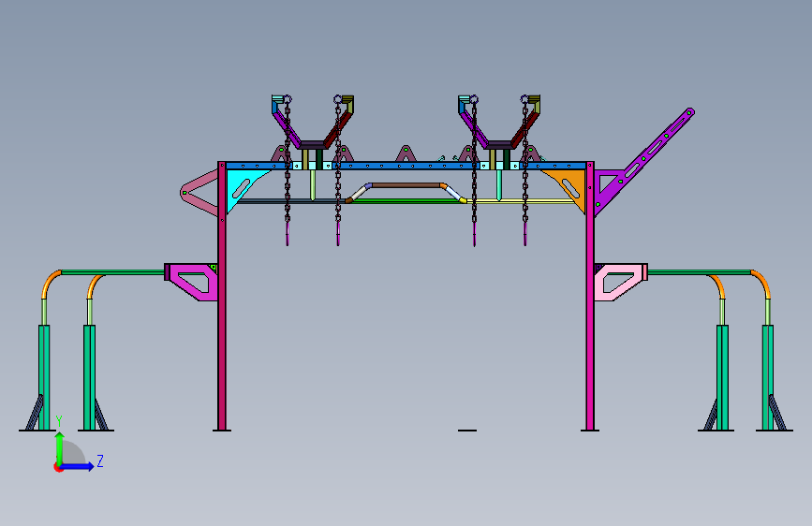Viewport: 812px width, 526px height.
Task: Select the pink triangular loop bracket on left
Action: click(x=199, y=192)
